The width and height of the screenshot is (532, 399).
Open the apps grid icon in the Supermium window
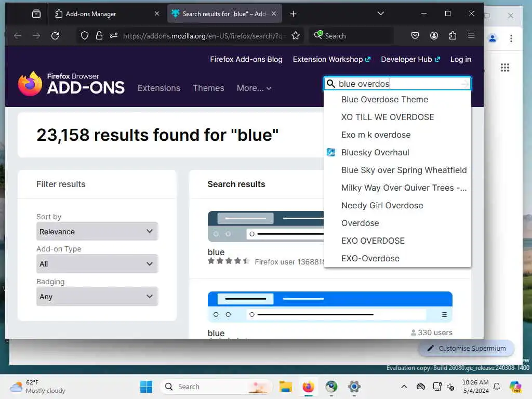[x=504, y=68]
